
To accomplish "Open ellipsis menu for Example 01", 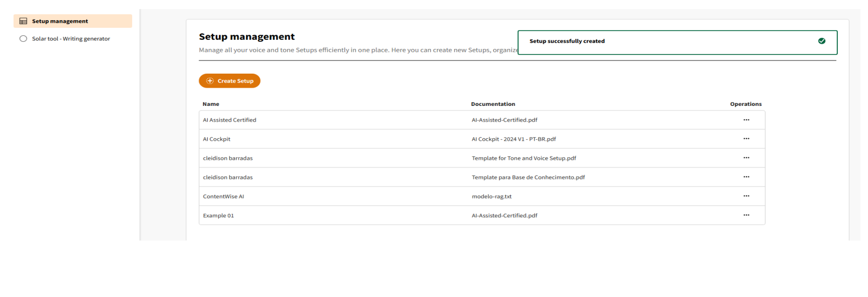I will (x=746, y=215).
